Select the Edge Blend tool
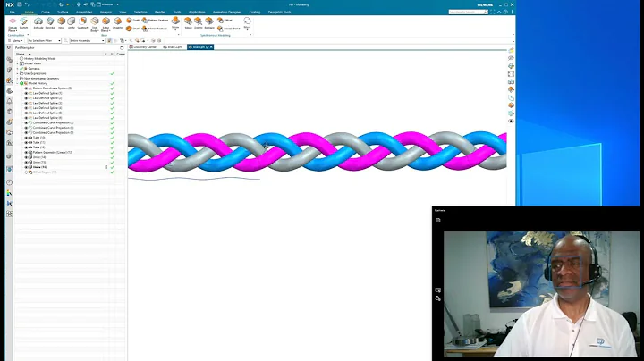This screenshot has width=644, height=361. 106,24
